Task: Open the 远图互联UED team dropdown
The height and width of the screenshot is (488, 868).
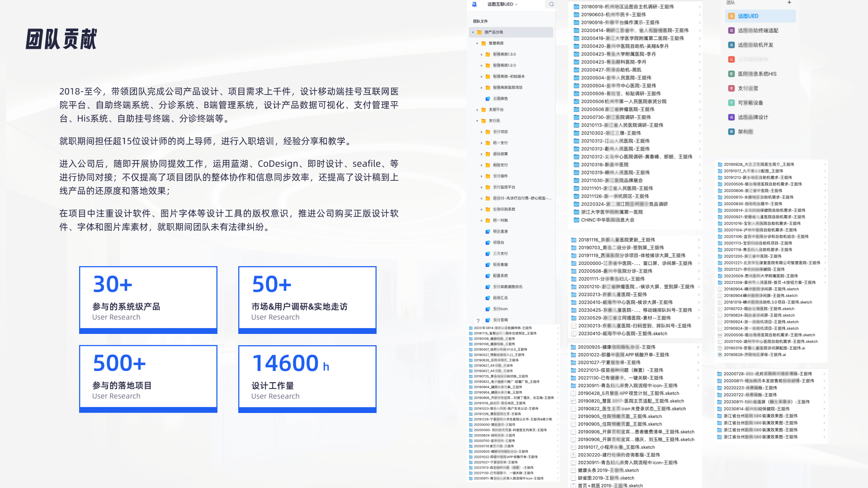Action: coord(502,5)
